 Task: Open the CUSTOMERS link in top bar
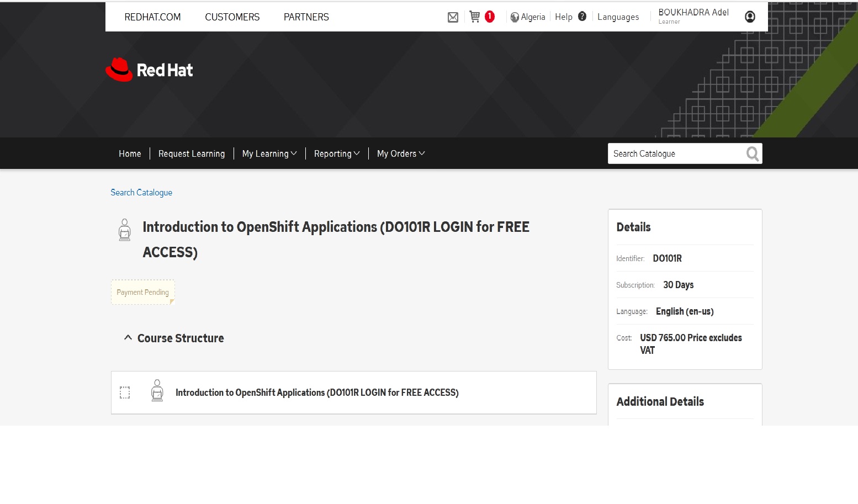(232, 17)
